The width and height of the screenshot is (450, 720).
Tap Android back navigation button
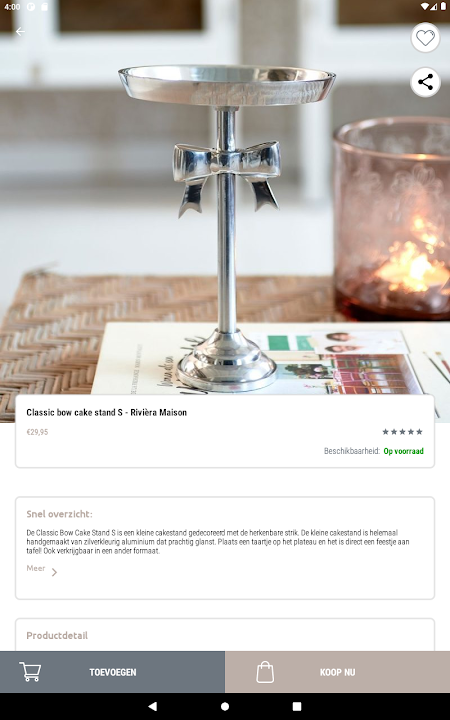pyautogui.click(x=152, y=706)
